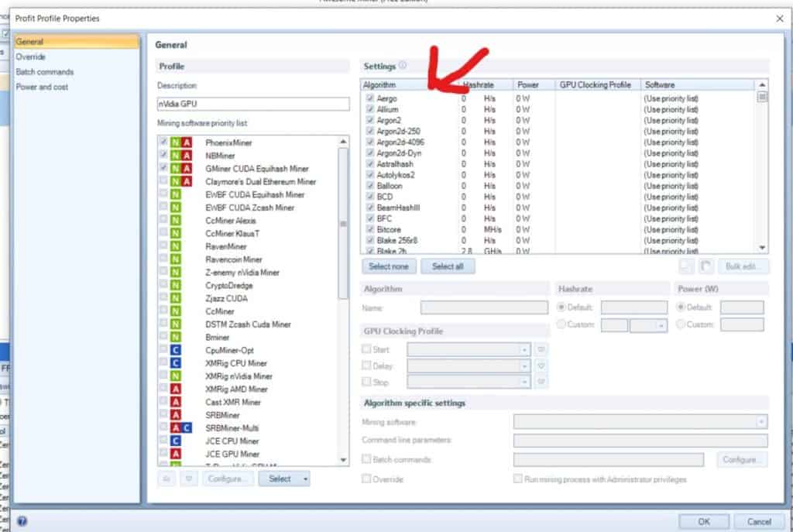Select the Custom hashrate radio button
The image size is (793, 532).
[x=561, y=324]
